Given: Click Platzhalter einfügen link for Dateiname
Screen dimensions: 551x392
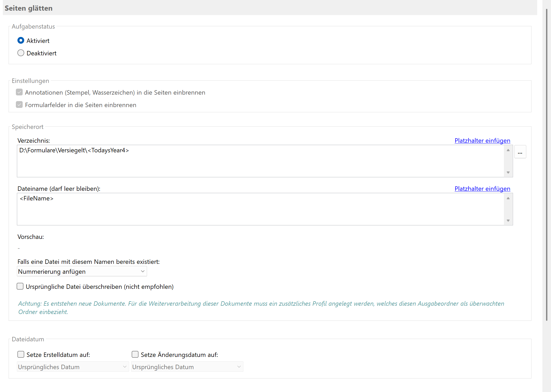Looking at the screenshot, I should [x=482, y=189].
